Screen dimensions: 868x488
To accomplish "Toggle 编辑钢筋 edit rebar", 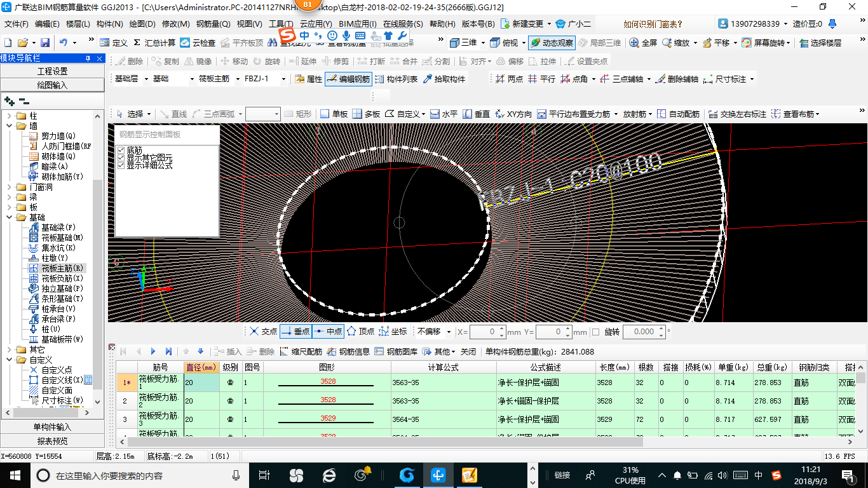I will [348, 79].
